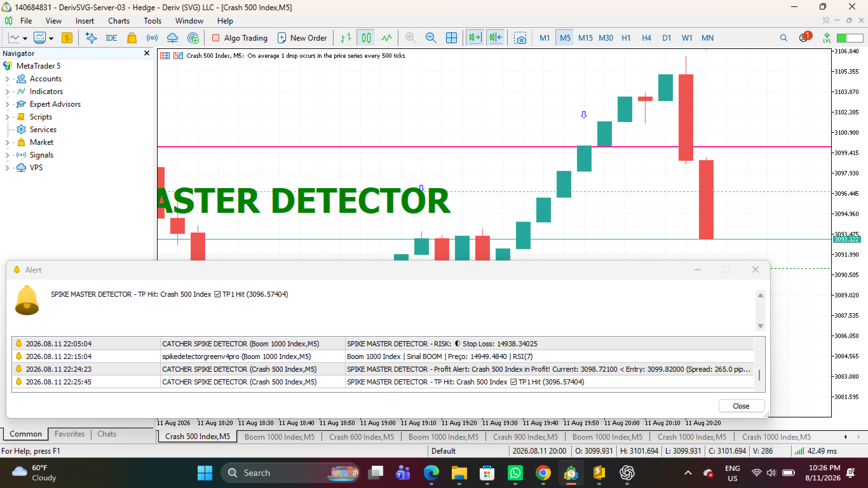Click the alert message scroll up arrow
Screen dimensions: 868x488
pyautogui.click(x=761, y=295)
